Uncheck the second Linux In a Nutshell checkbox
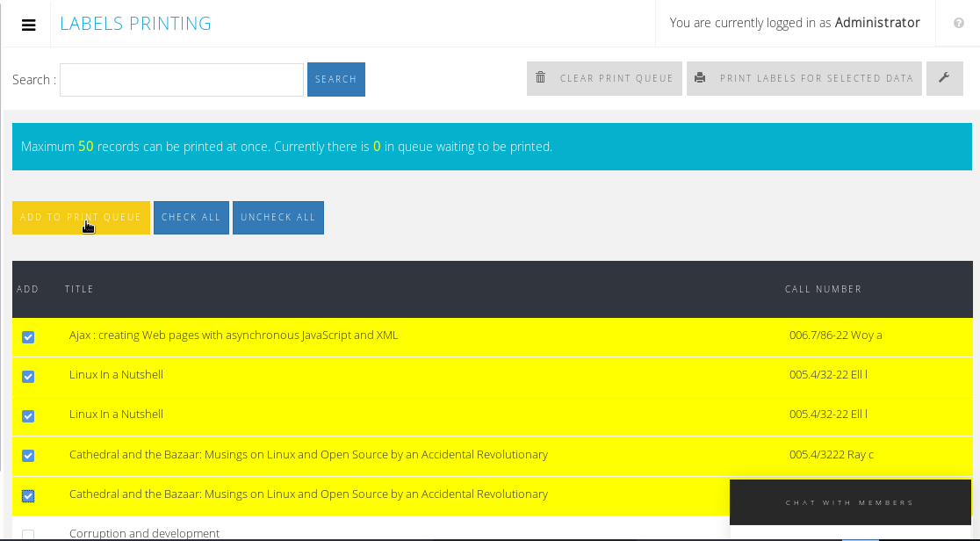This screenshot has width=980, height=541. (x=28, y=416)
